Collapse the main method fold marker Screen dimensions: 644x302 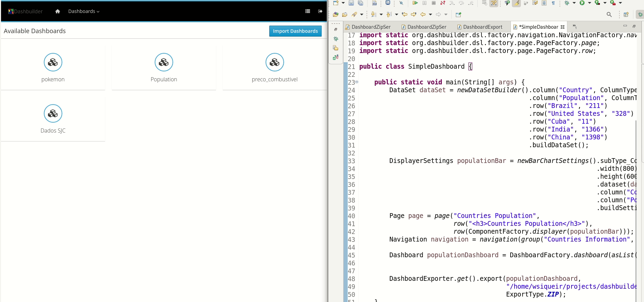[x=357, y=82]
